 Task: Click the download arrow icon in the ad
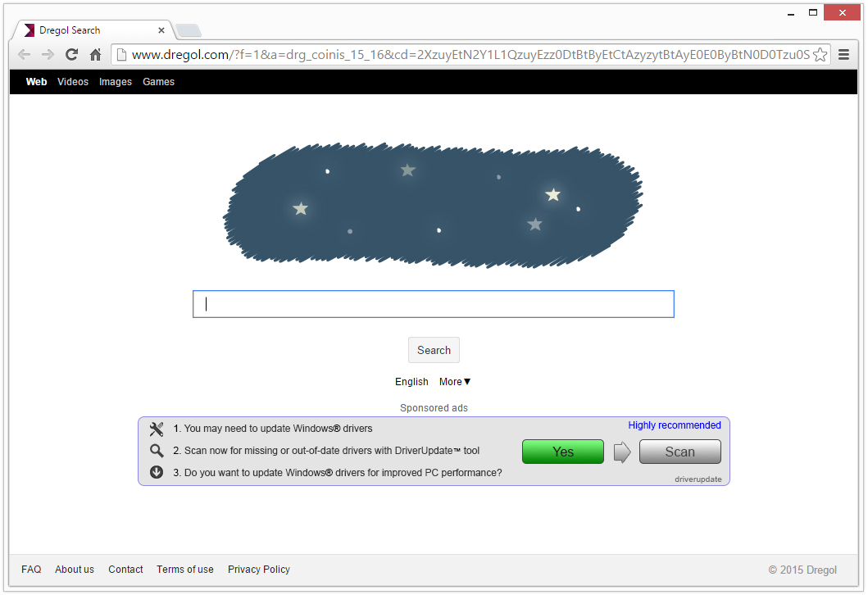[157, 472]
